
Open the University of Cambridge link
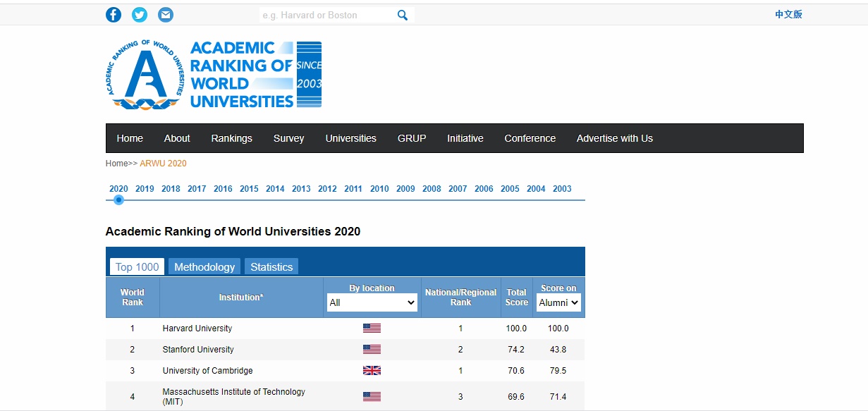point(207,371)
